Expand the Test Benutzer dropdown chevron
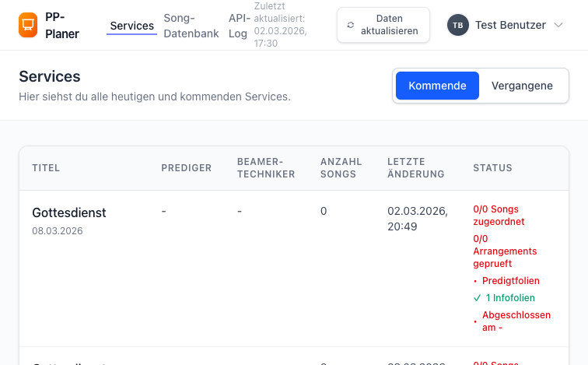Image resolution: width=588 pixels, height=365 pixels. click(x=558, y=25)
